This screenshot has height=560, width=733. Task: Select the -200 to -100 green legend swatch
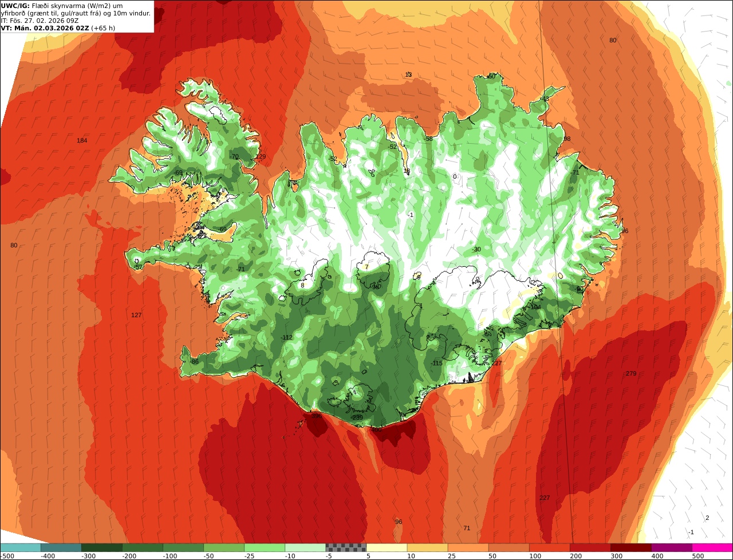point(143,547)
